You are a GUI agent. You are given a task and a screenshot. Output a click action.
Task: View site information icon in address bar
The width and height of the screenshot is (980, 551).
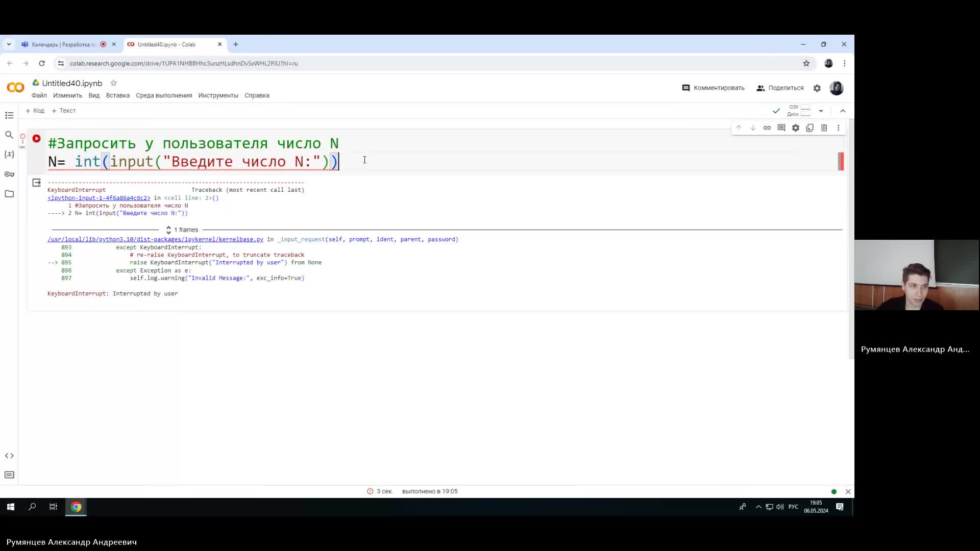click(61, 63)
